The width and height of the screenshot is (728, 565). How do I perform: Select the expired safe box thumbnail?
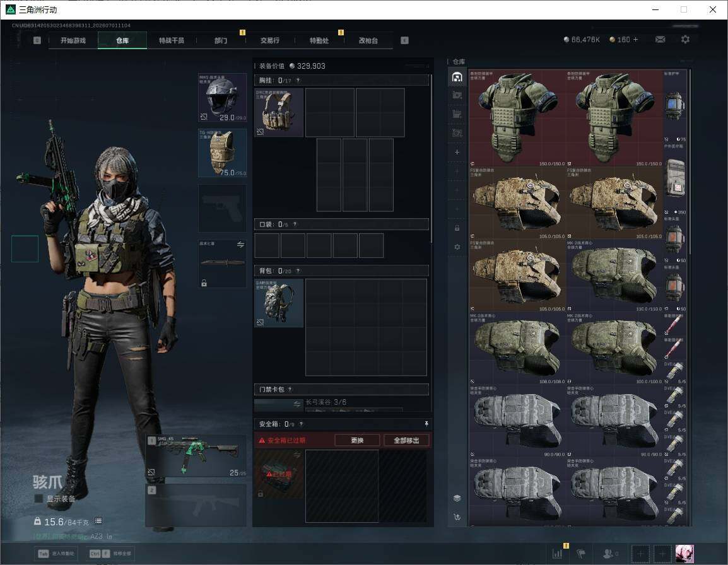(x=279, y=474)
